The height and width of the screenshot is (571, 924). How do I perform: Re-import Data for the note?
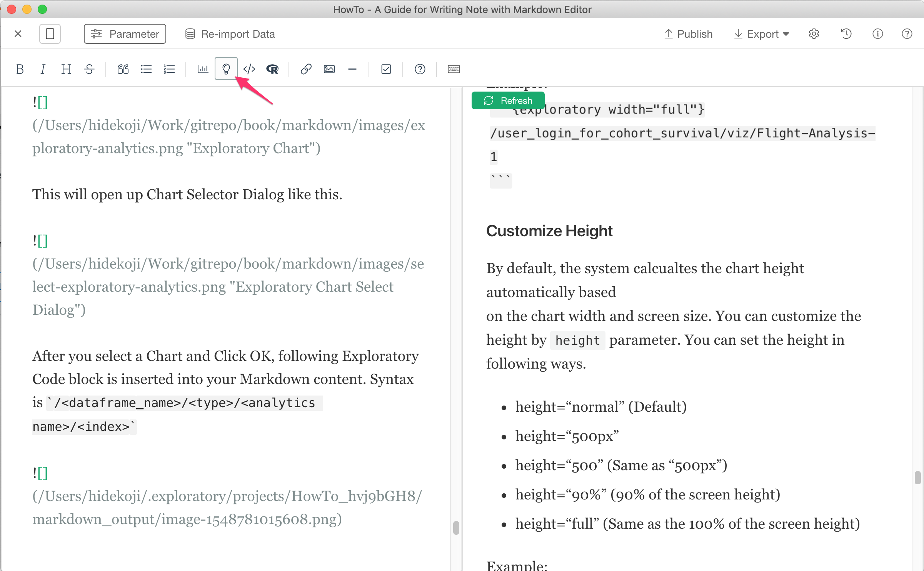230,34
